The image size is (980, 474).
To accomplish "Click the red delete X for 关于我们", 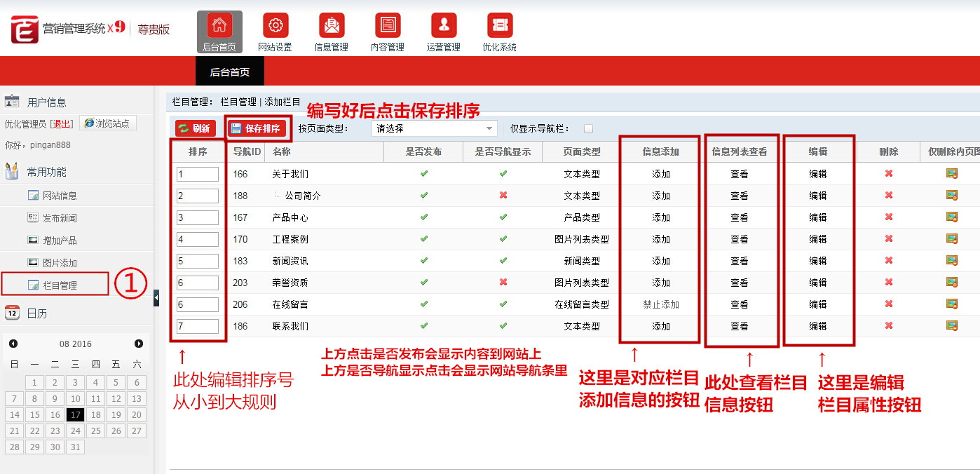I will 889,174.
